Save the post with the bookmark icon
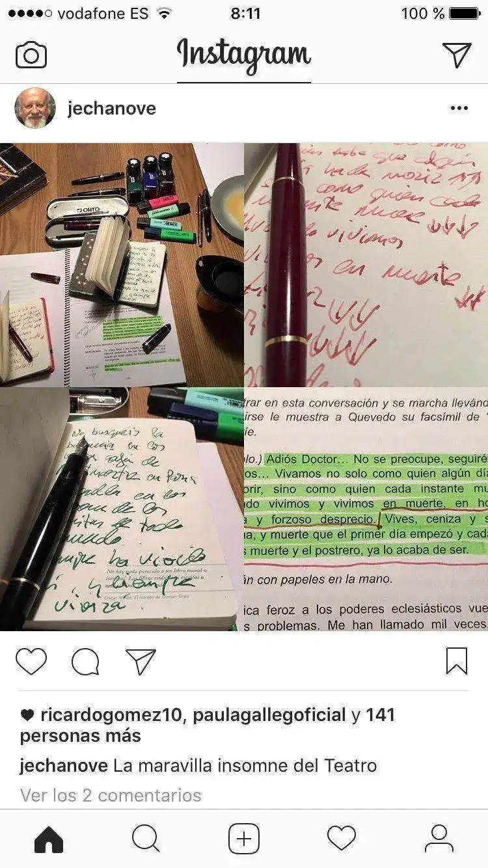488x868 pixels. click(x=457, y=661)
